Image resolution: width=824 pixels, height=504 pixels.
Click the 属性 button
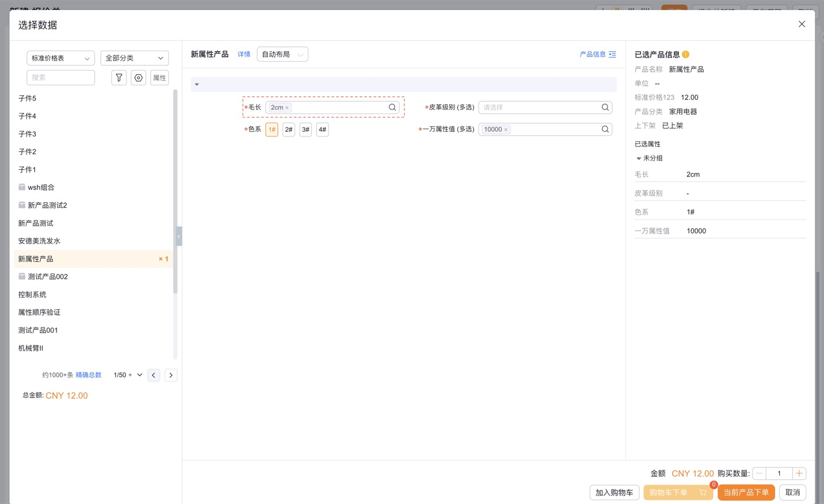point(160,78)
